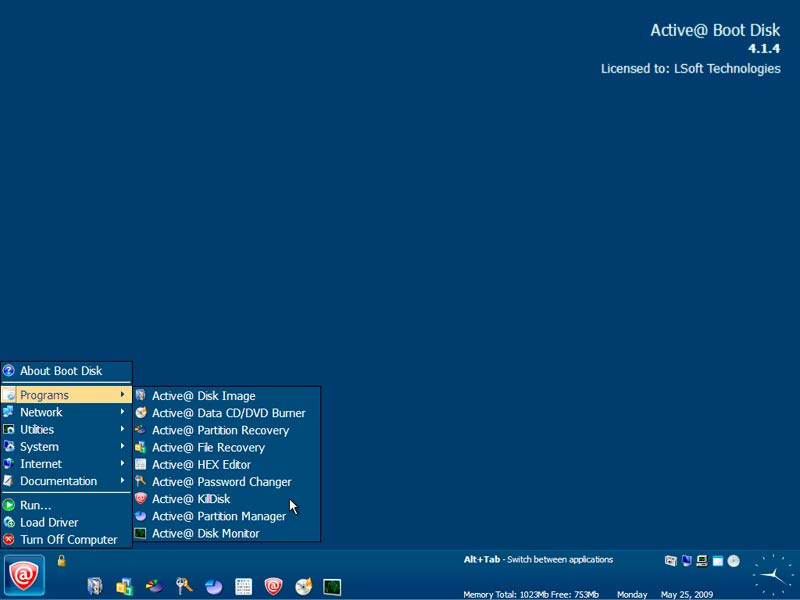Screen dimensions: 800x600
Task: Launch Password Changer from the taskbar keys icon
Action: [184, 586]
